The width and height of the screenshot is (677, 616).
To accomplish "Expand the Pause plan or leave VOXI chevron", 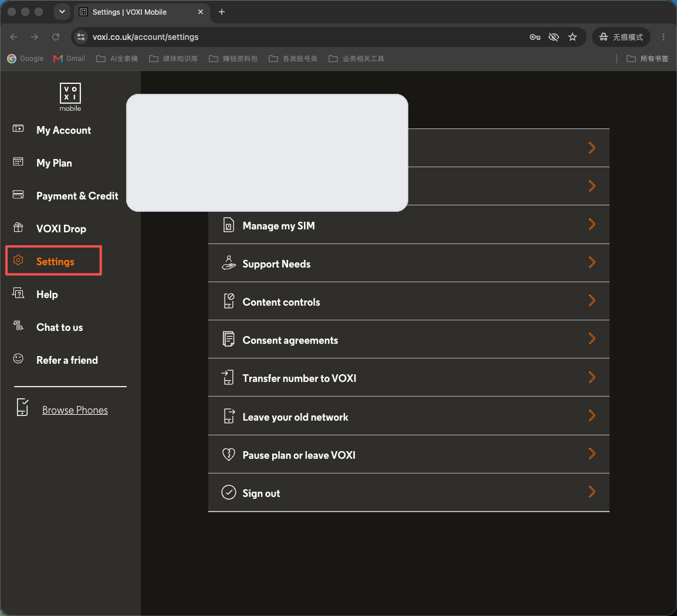I will (x=592, y=453).
